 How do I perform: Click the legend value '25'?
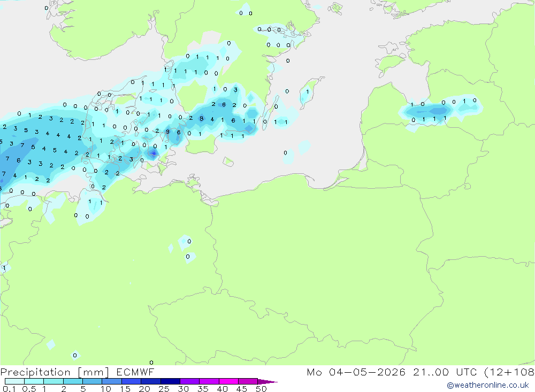click(164, 389)
